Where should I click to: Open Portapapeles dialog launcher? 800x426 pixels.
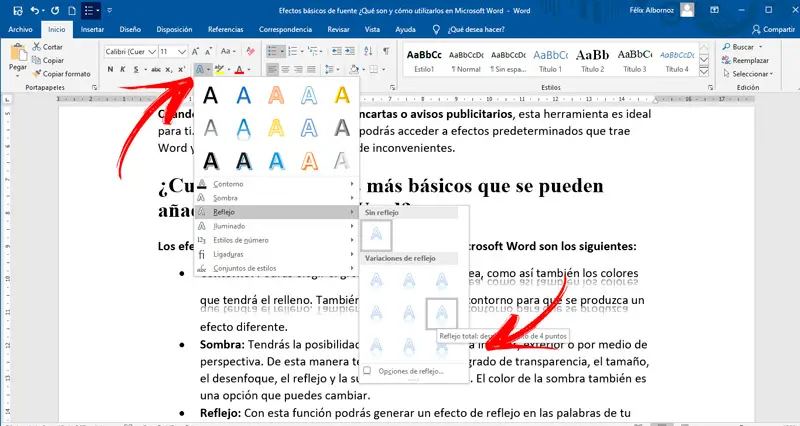(94, 88)
